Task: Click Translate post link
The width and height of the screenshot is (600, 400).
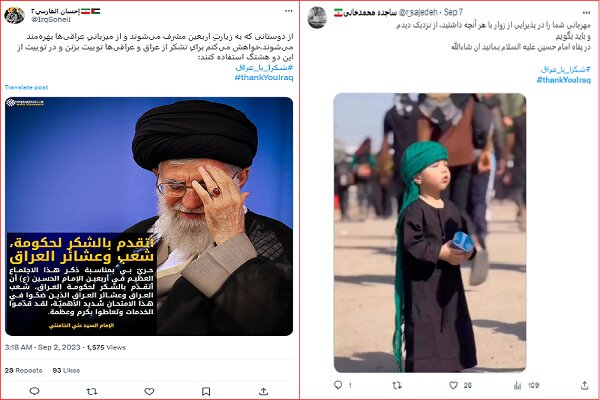Action: click(26, 87)
